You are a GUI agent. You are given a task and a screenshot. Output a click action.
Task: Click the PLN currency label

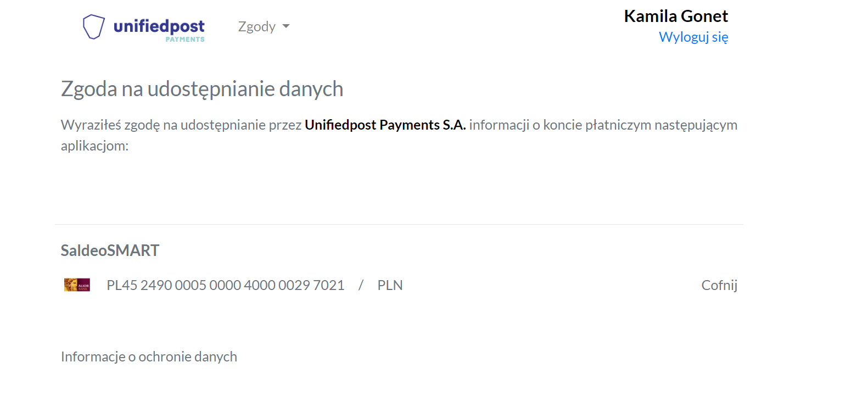(390, 285)
